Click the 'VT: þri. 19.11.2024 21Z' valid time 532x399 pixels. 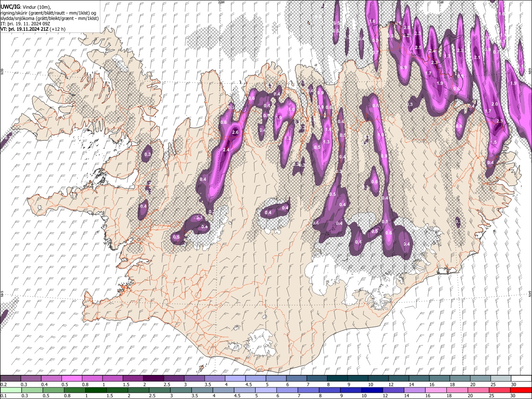[x=24, y=30]
